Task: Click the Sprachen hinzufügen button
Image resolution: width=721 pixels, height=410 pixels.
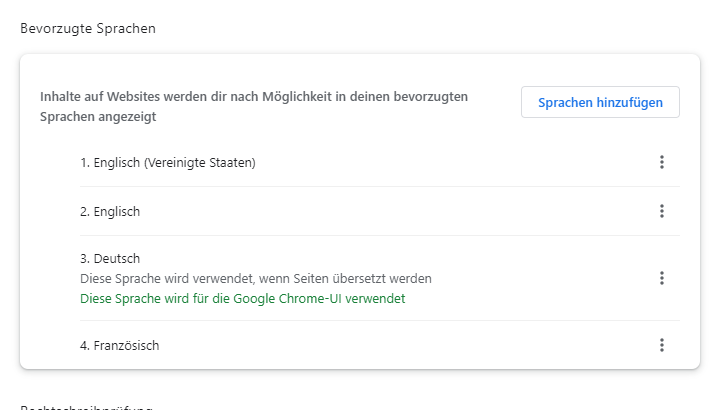Action: click(600, 102)
